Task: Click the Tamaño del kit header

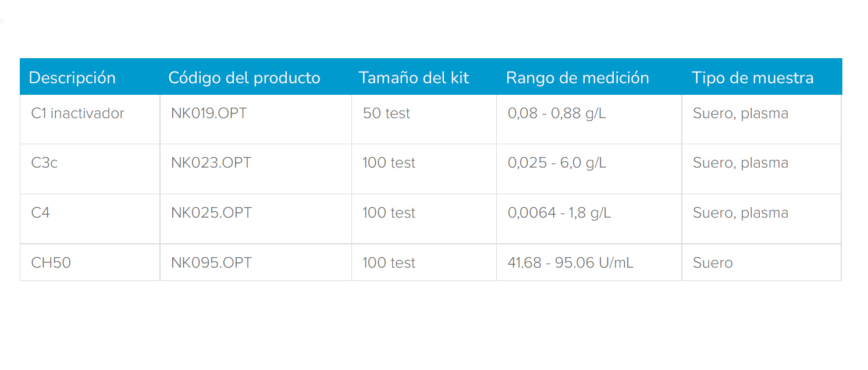Action: 414,78
